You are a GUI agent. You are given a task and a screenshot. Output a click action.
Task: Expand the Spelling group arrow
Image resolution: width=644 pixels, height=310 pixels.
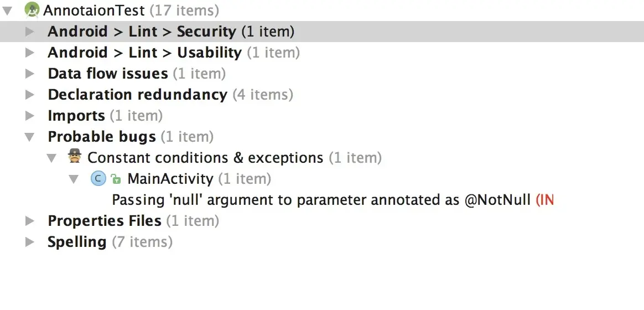click(x=30, y=242)
